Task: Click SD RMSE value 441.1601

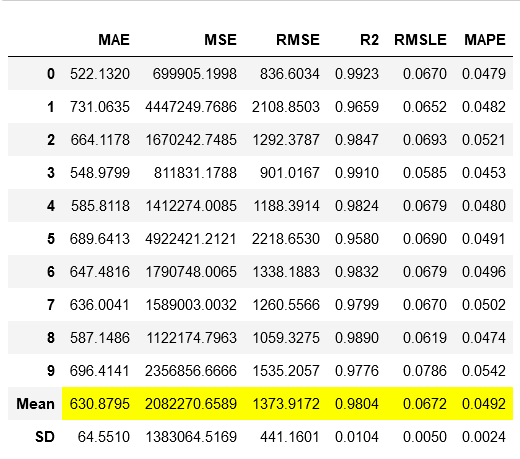Action: click(x=290, y=437)
